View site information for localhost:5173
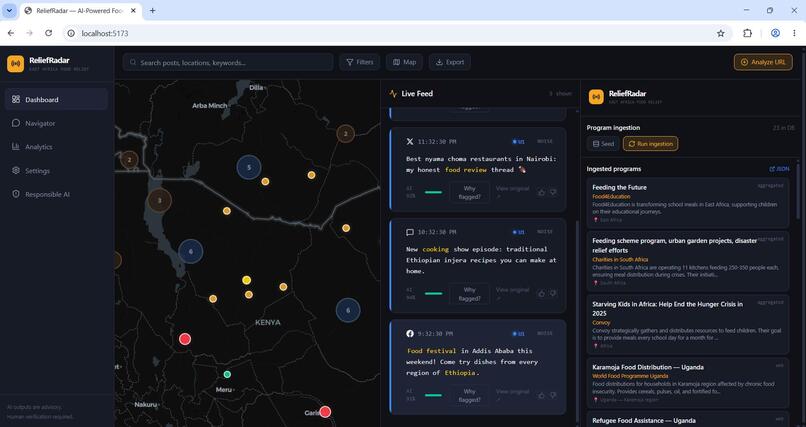 (71, 33)
